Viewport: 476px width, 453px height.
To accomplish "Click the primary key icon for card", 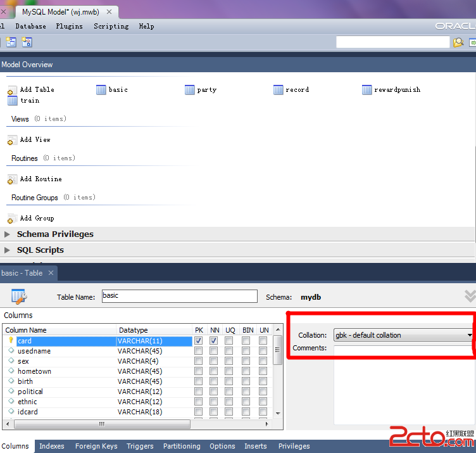I will click(11, 340).
